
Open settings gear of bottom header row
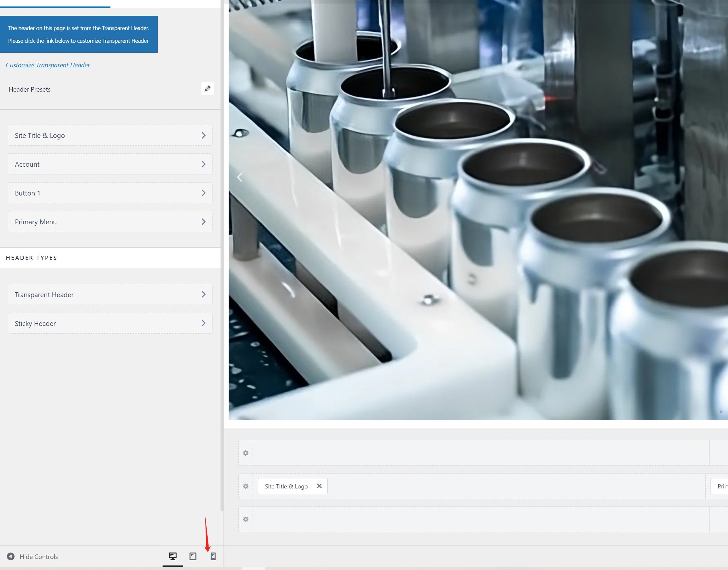tap(246, 519)
